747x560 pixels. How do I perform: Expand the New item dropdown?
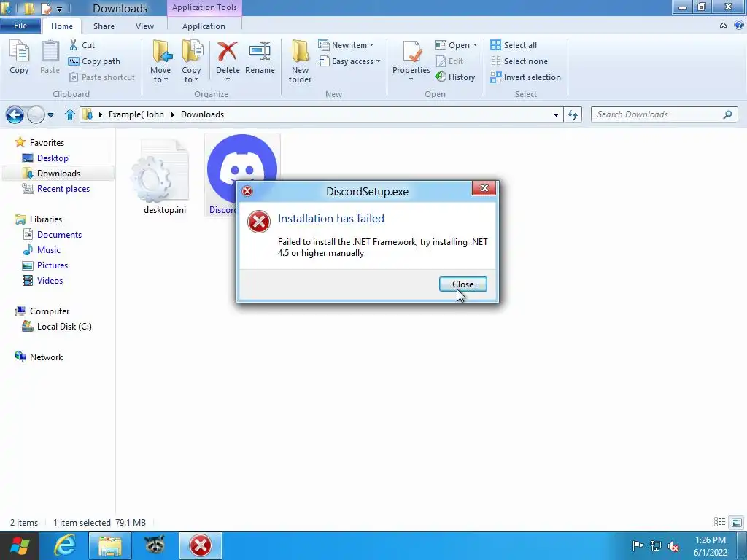(x=347, y=45)
